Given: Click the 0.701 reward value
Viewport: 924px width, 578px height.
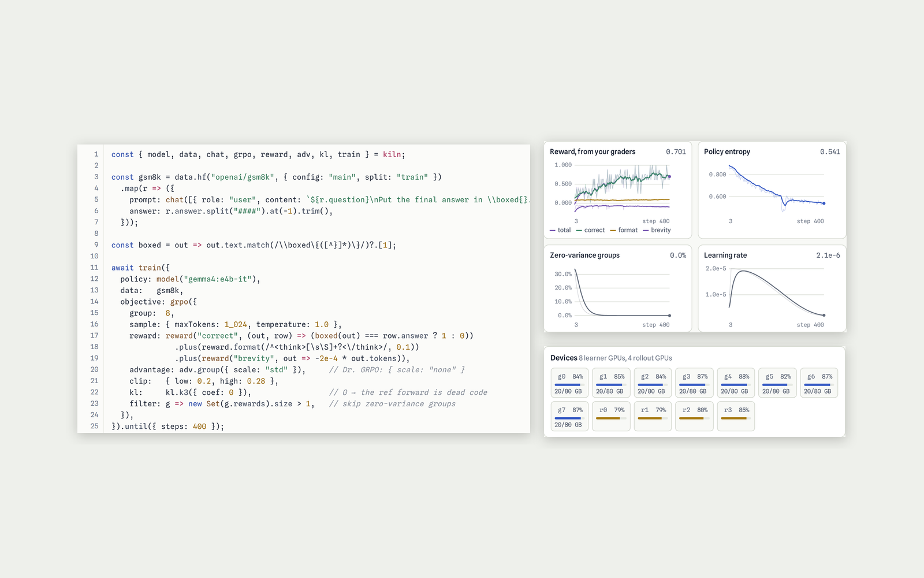Looking at the screenshot, I should point(676,151).
